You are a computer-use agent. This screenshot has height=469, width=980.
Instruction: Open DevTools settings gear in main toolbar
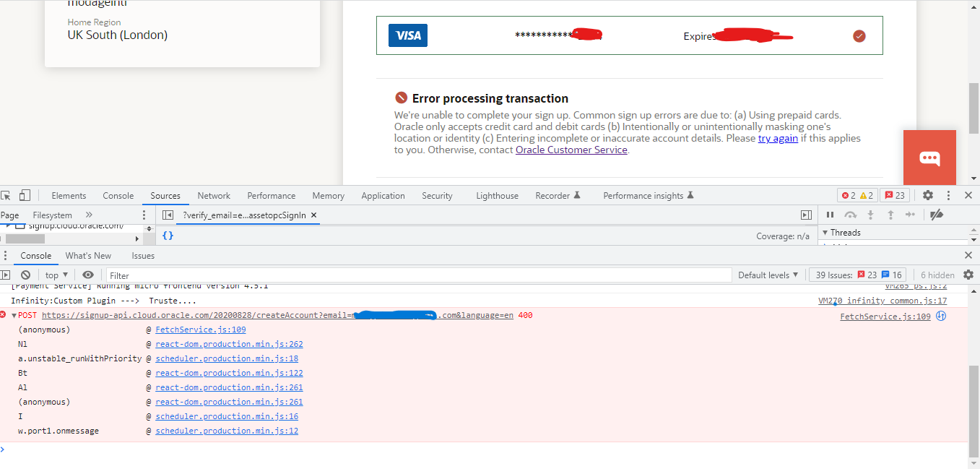(x=928, y=195)
